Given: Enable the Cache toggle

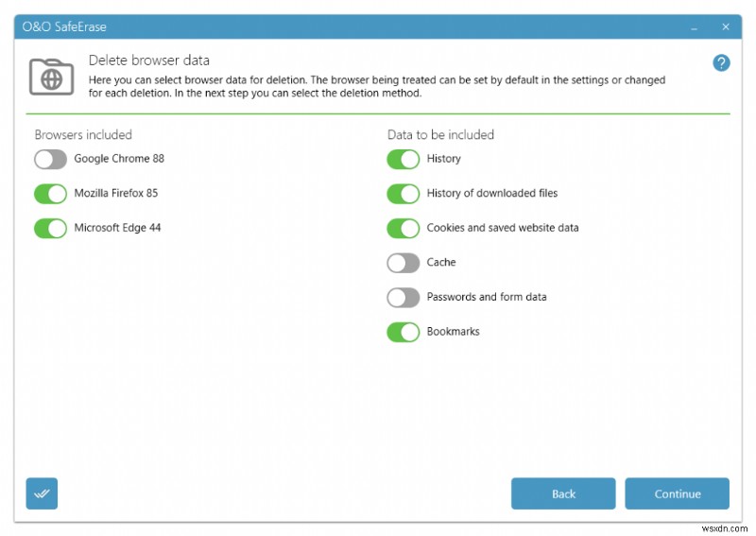Looking at the screenshot, I should click(x=404, y=263).
